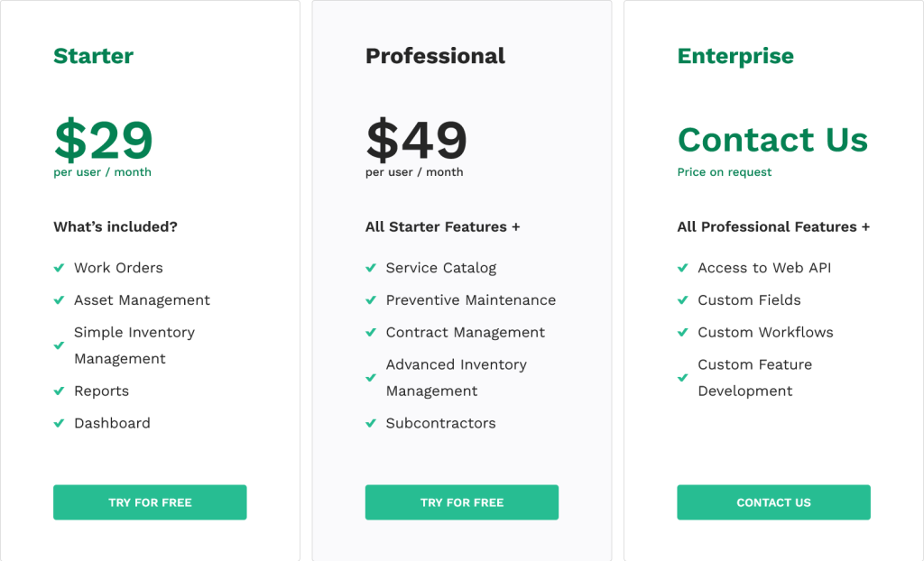Screen dimensions: 924x561
Task: Click the Enterprise plan heading
Action: click(x=735, y=56)
